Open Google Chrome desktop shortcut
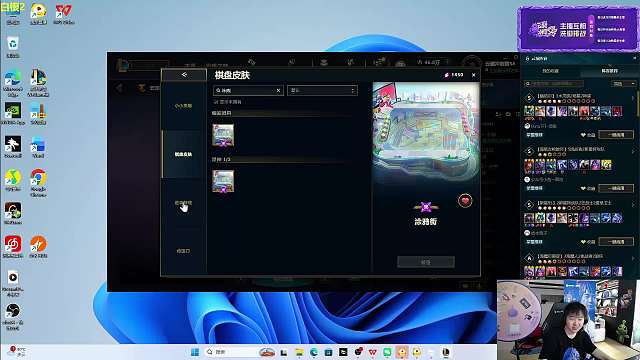Viewport: 640px width, 360px height. coord(38,182)
